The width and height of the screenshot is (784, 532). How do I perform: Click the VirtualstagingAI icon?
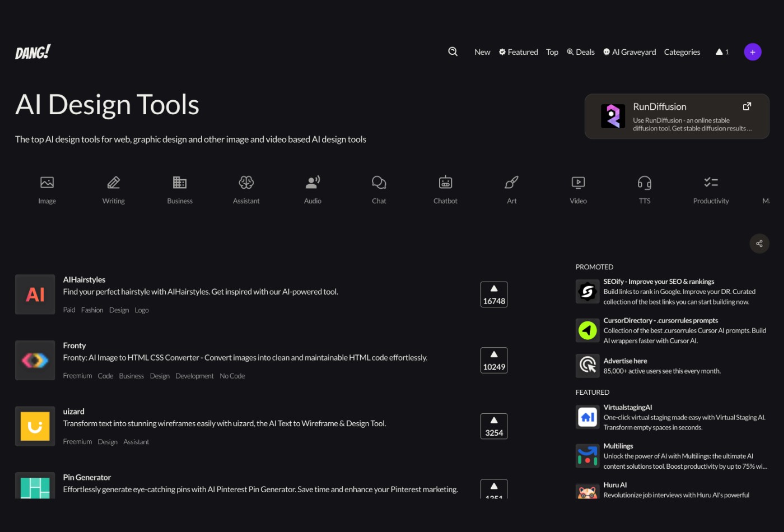(x=587, y=417)
